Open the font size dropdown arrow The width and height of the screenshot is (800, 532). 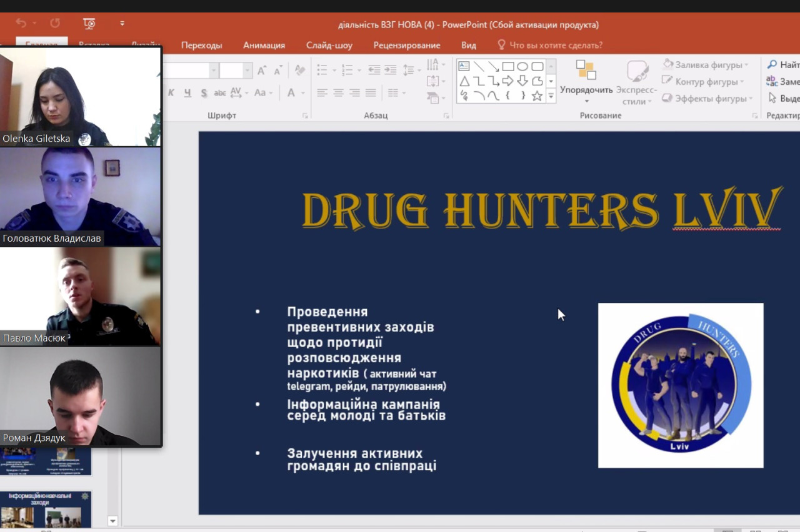[247, 71]
